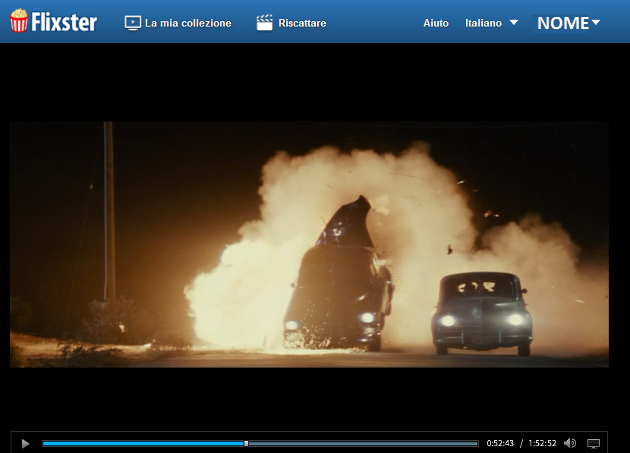
Task: Click the played blue portion of timeline
Action: [143, 443]
